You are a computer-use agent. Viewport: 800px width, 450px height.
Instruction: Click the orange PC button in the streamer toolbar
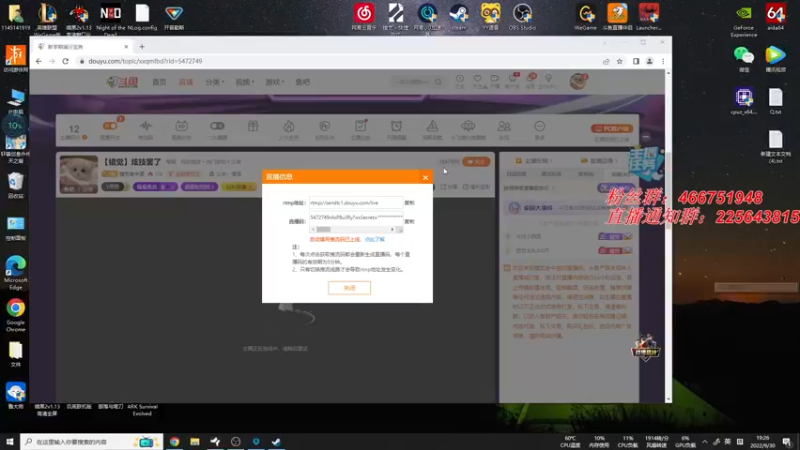(x=612, y=129)
